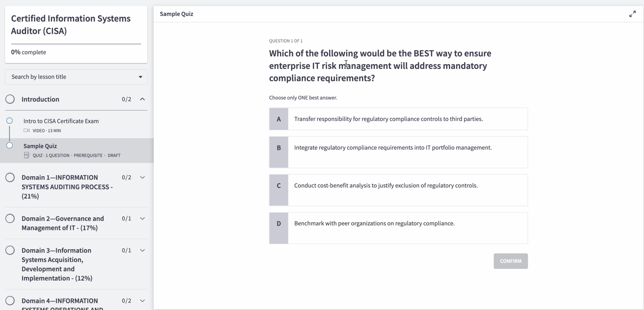Collapse the Introduction section
The image size is (644, 310).
142,99
